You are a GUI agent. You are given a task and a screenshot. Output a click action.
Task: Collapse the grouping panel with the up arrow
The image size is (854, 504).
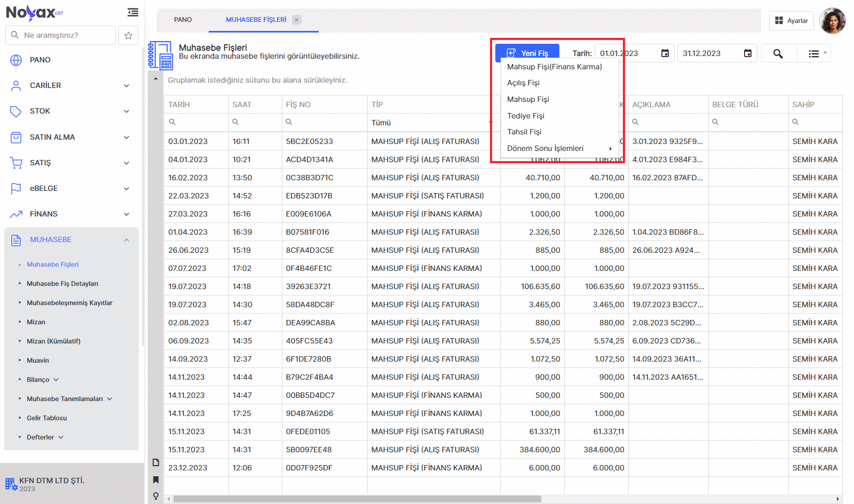155,79
